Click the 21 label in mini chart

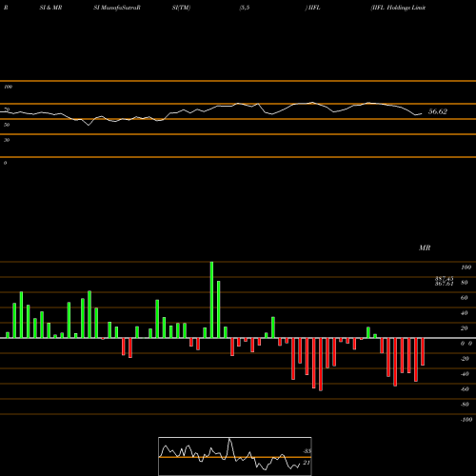[307, 463]
